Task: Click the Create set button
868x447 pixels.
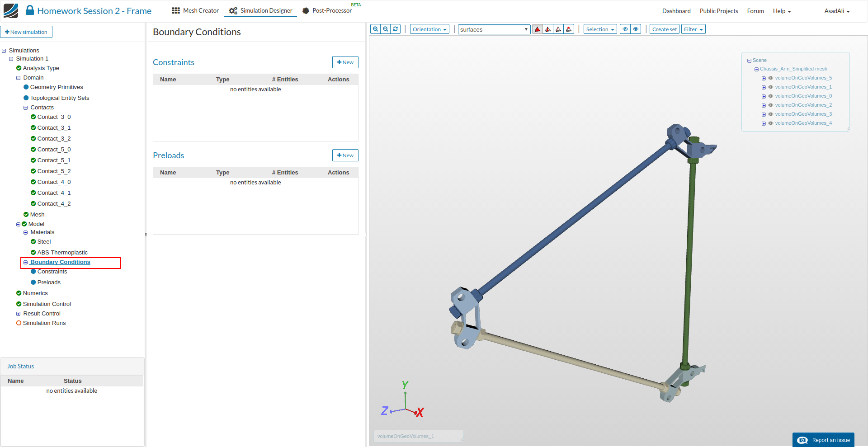Action: [665, 29]
